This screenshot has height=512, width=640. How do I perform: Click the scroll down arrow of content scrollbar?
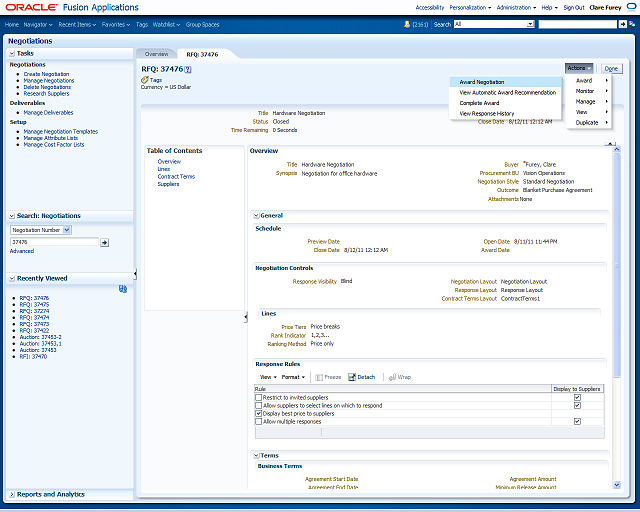617,485
